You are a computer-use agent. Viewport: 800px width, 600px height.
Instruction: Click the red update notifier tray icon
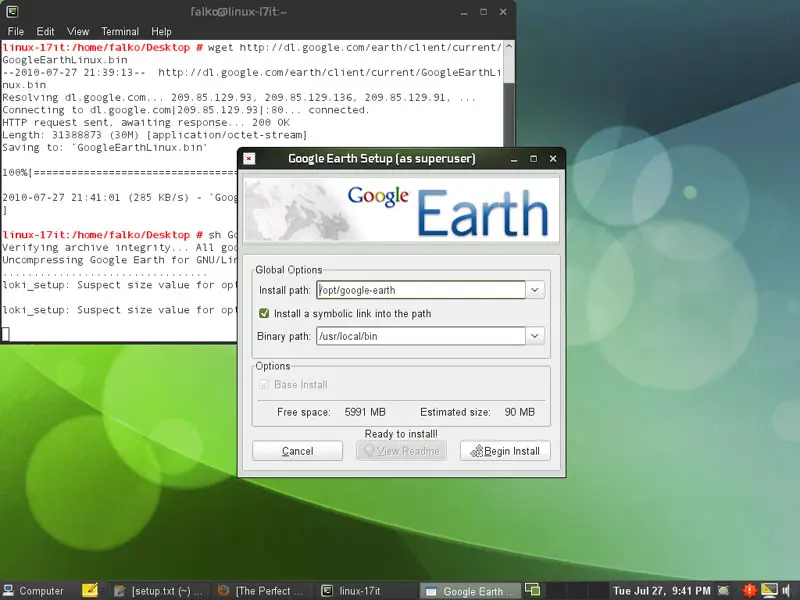pos(749,591)
